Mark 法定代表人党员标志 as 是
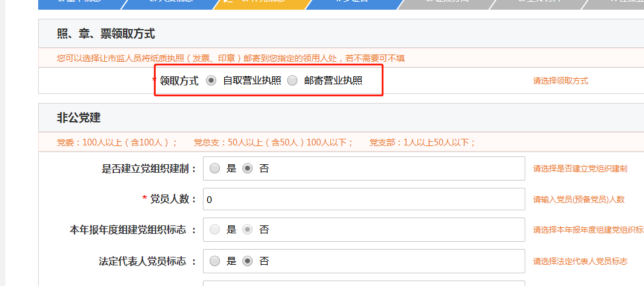Screen dimensions: 644x286 click(215, 261)
